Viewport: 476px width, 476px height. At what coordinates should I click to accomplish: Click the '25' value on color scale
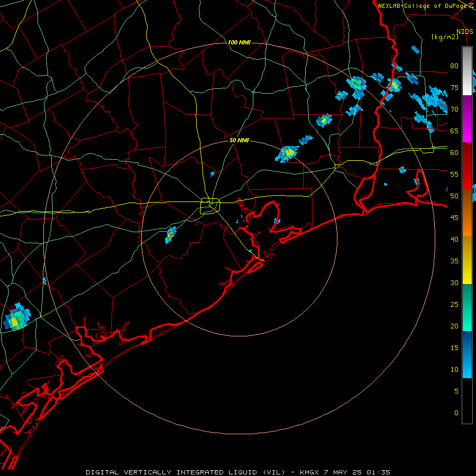click(x=454, y=305)
